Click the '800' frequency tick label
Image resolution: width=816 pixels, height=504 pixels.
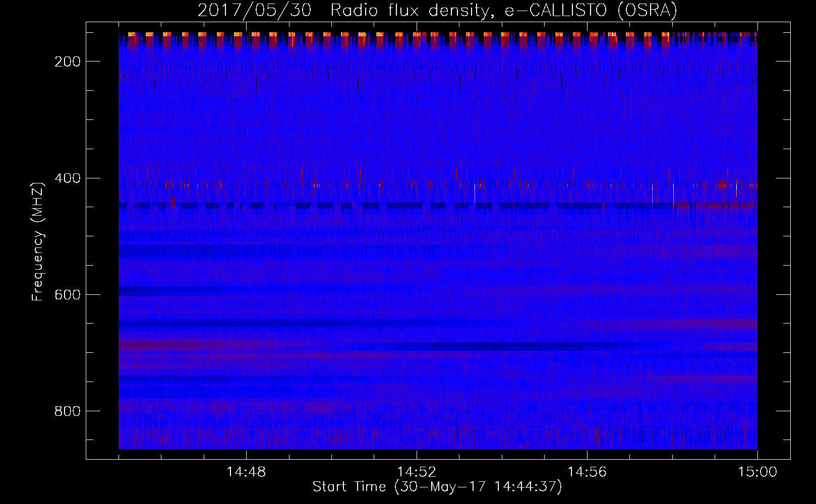(x=67, y=412)
